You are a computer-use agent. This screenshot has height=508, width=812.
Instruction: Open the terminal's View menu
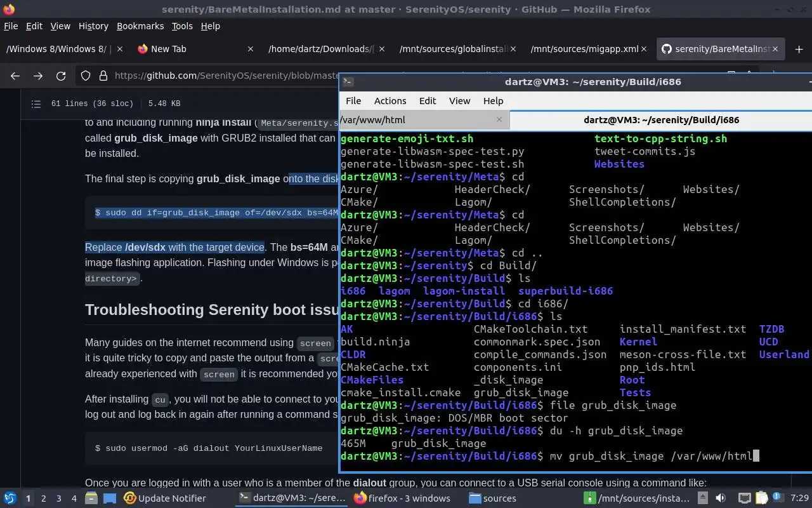click(x=460, y=101)
